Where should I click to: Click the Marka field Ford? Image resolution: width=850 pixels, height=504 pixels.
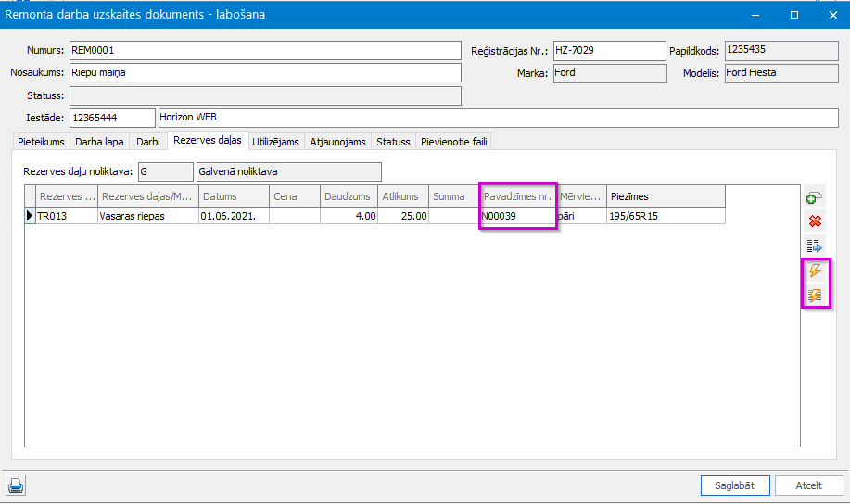[x=610, y=74]
